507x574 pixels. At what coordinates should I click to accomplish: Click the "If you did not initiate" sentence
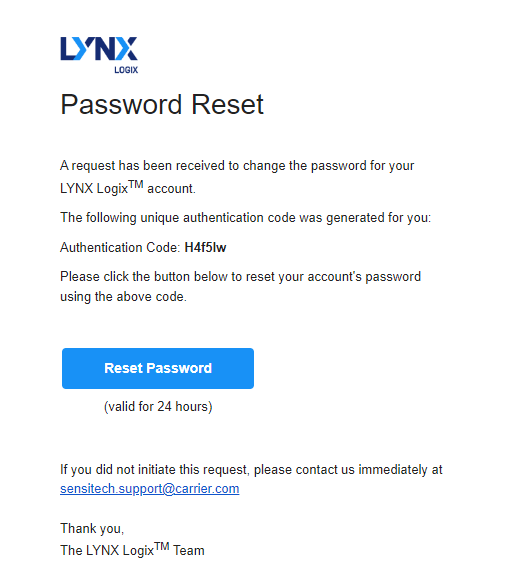tap(251, 470)
